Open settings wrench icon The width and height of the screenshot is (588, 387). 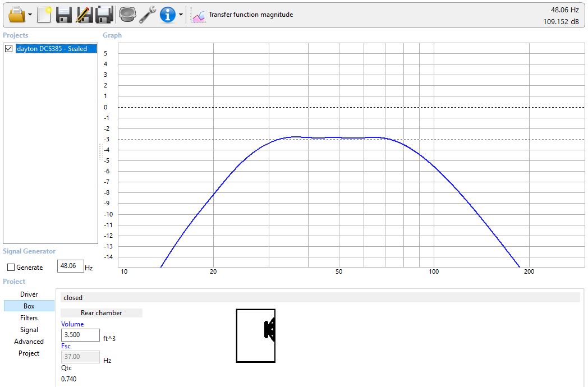point(148,15)
